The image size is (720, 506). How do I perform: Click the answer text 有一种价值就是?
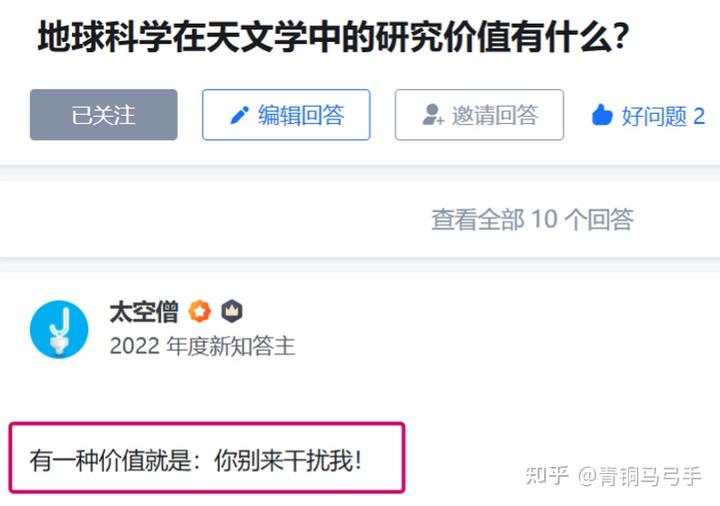(x=110, y=460)
